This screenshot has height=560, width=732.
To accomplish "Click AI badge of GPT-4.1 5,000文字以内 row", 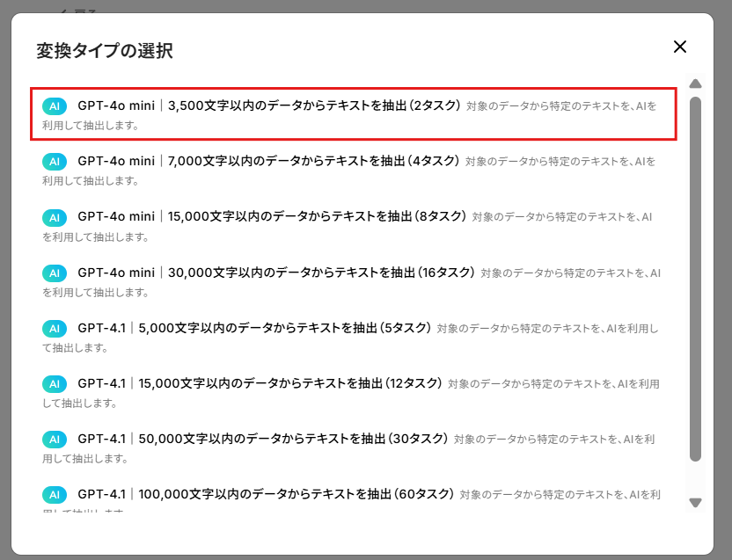I will pos(55,328).
